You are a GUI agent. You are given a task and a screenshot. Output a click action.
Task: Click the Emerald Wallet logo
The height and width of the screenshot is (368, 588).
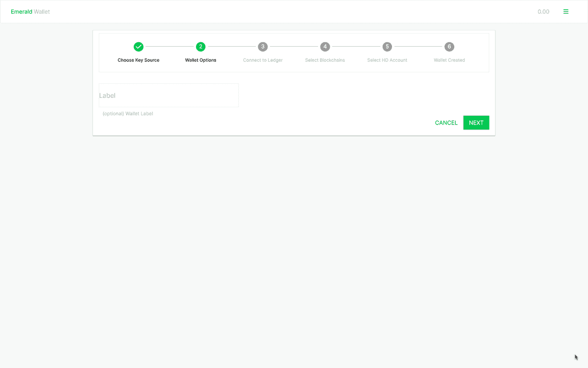[30, 12]
